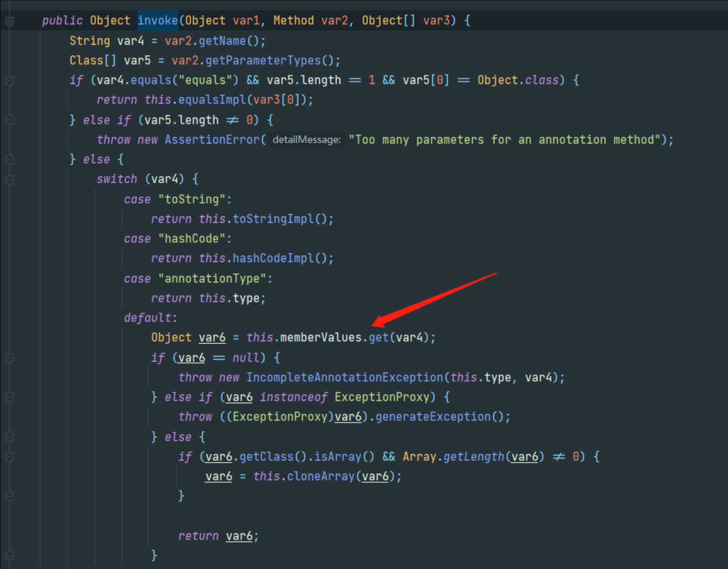Image resolution: width=728 pixels, height=569 pixels.
Task: Click the 'getLength' static method call
Action: 474,457
